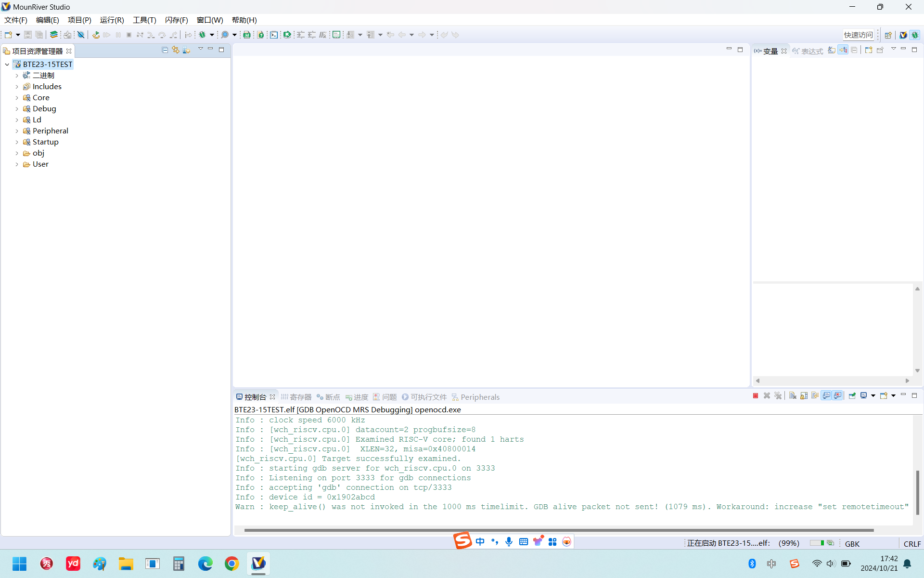Click collapse all icon in project explorer
Viewport: 924px width, 578px height.
(x=165, y=50)
